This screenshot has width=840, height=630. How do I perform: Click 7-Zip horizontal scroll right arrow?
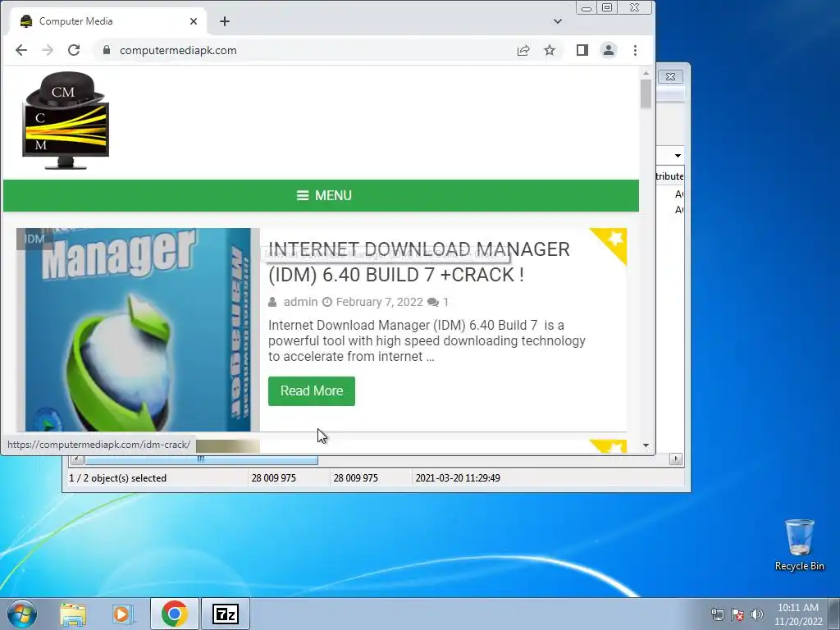tap(676, 459)
